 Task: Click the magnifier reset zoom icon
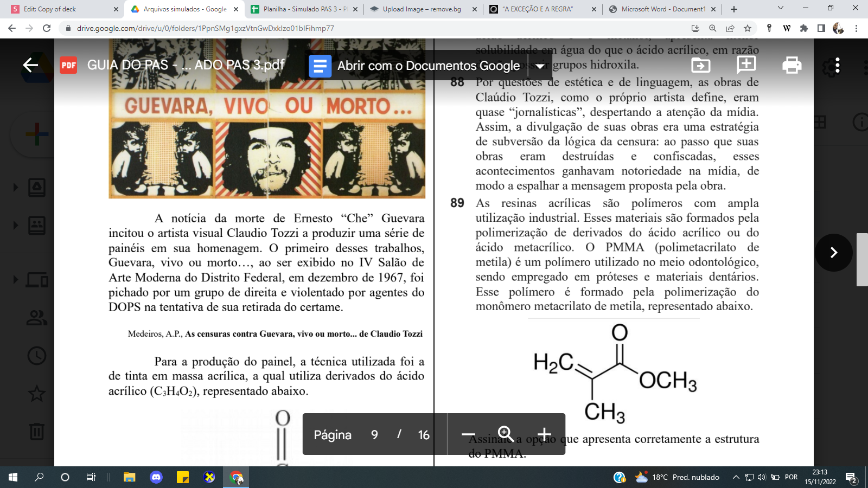(x=506, y=434)
